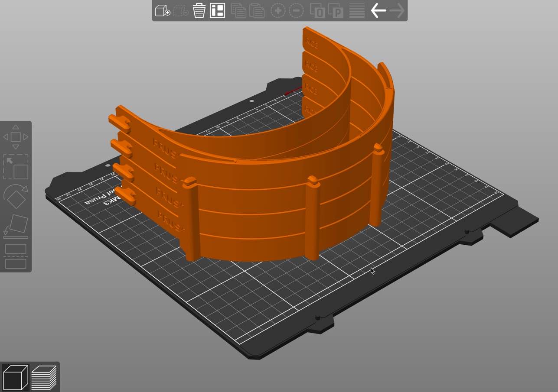Activate the Place on face tool

point(16,227)
